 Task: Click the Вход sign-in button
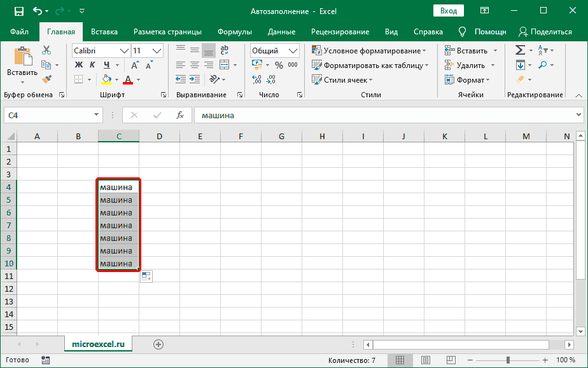click(449, 11)
